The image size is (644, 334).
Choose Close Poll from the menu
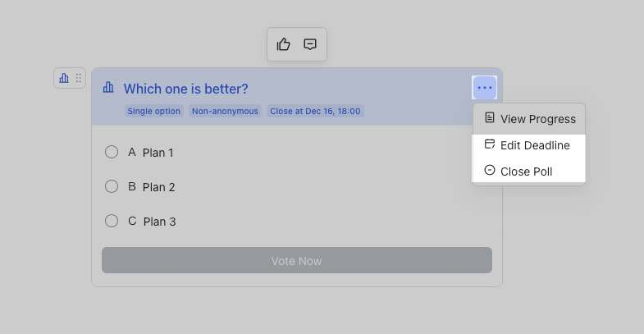[x=526, y=172]
